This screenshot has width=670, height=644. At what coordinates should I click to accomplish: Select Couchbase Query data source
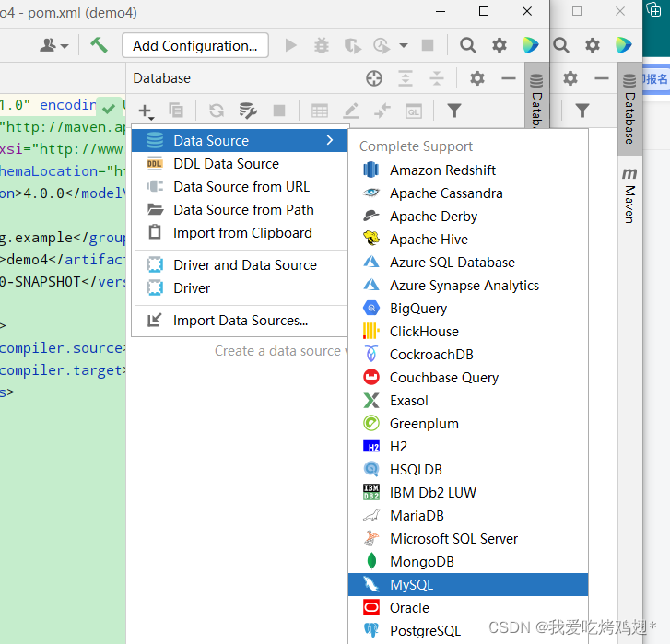pos(468,378)
